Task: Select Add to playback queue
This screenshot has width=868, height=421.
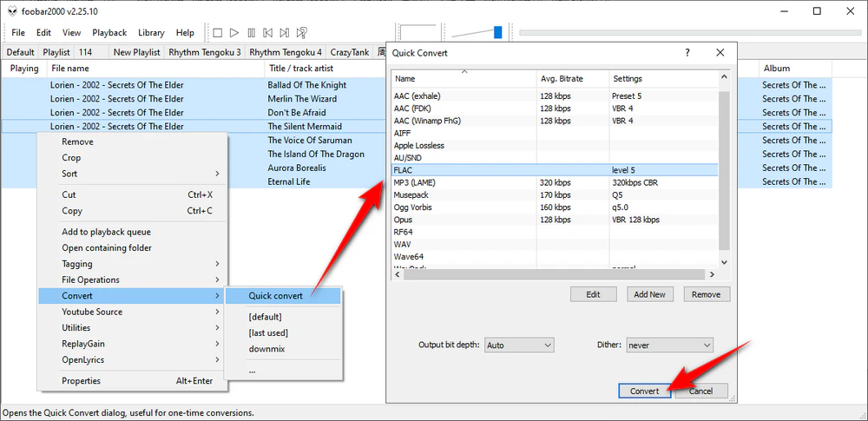Action: point(133,232)
